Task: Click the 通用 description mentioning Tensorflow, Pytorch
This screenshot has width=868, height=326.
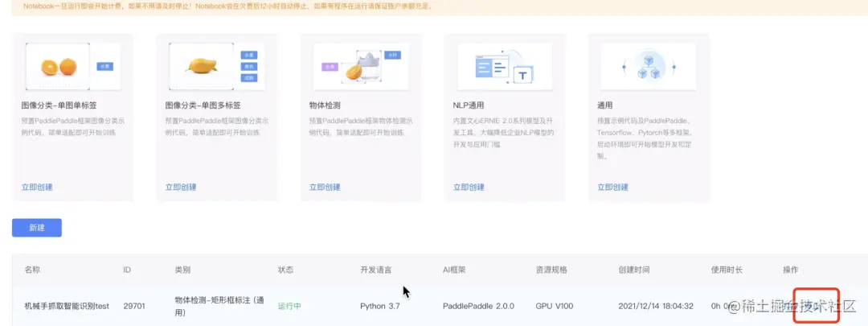Action: 645,138
